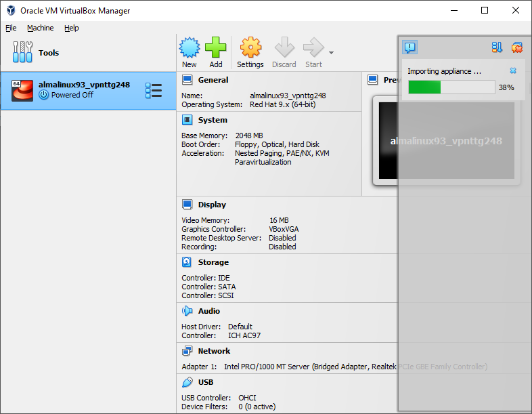Click the keep finished progresses icon

[497, 47]
